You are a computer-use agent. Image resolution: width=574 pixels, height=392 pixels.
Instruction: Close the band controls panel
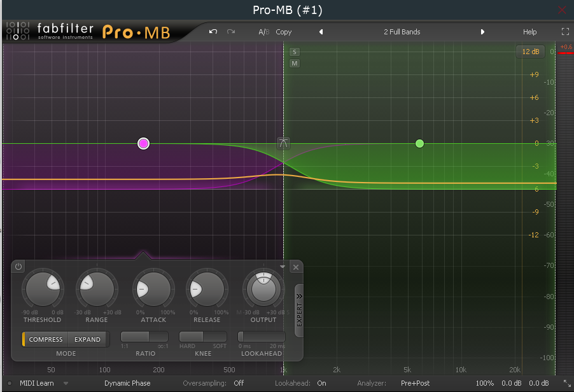point(296,267)
